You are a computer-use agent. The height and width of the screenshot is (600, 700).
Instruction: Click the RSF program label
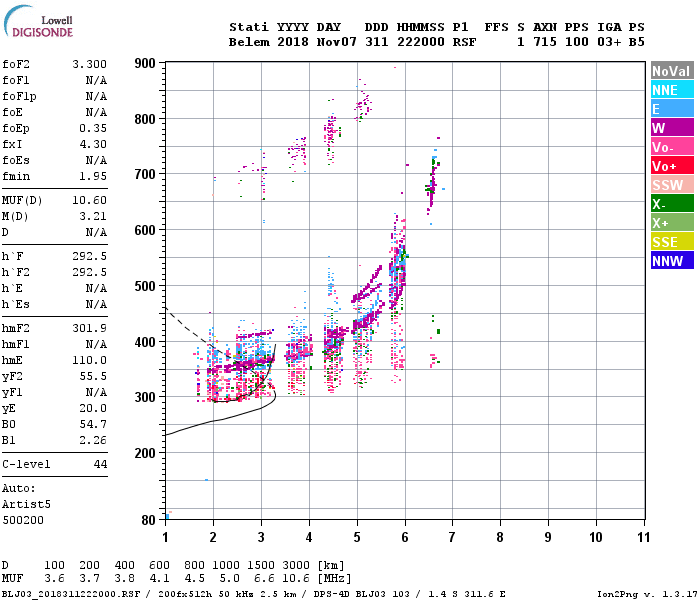(464, 42)
